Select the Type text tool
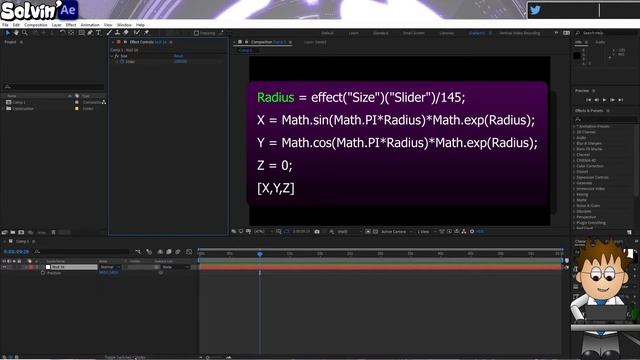Screen dimensions: 640x360 pos(98,33)
